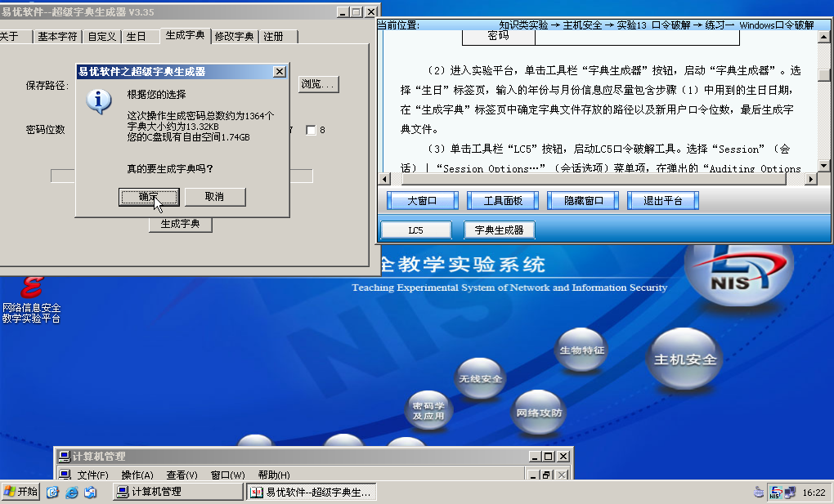This screenshot has height=504, width=834.
Task: Click instruction panel scroll-down arrow
Action: pos(824,165)
